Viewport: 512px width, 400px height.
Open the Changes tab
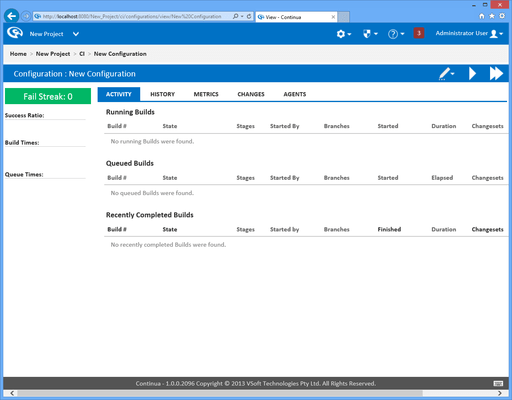251,94
